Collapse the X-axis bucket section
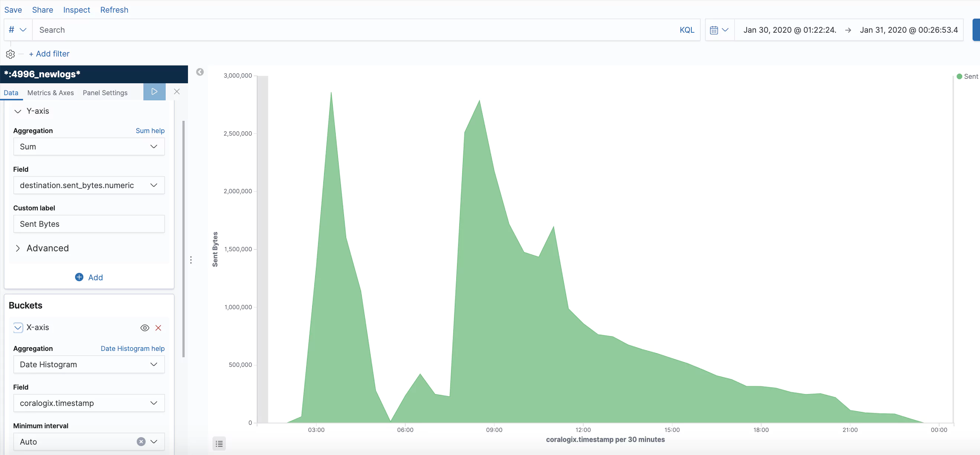 (x=18, y=327)
